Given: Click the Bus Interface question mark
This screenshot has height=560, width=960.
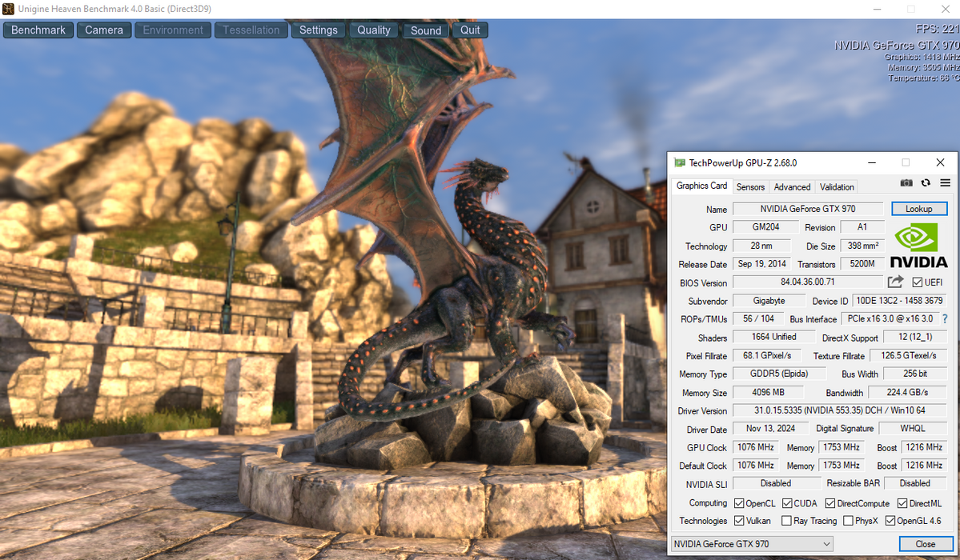Looking at the screenshot, I should click(x=946, y=319).
